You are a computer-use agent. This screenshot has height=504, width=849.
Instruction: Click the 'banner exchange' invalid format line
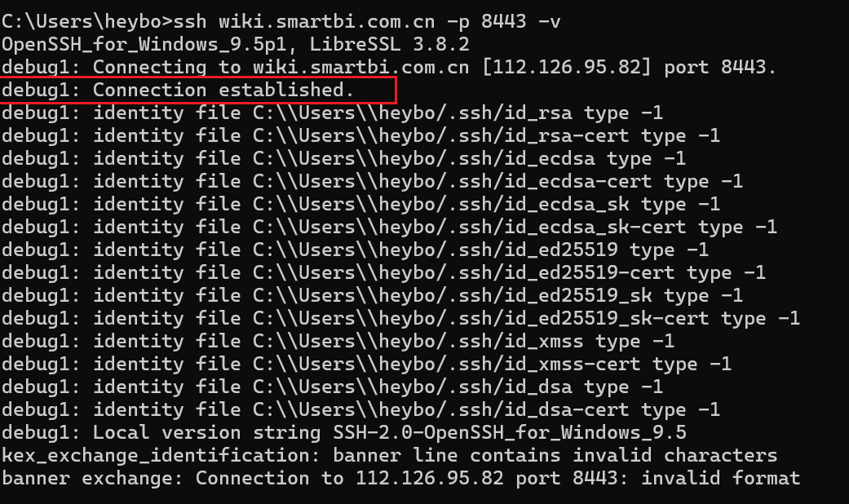click(x=400, y=478)
